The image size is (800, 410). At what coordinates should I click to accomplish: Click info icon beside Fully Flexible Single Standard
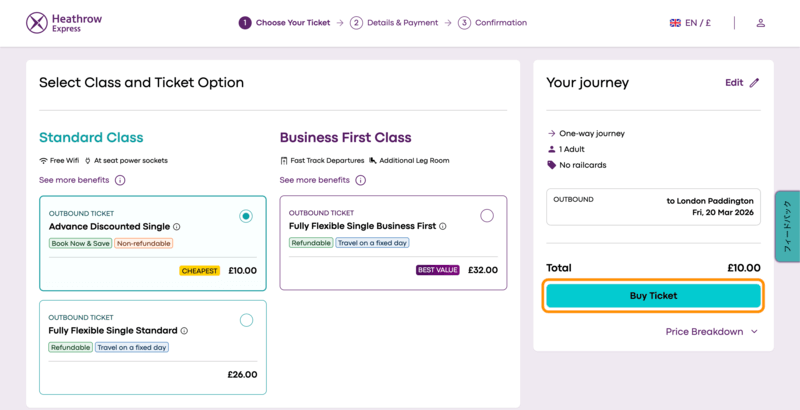(x=184, y=331)
